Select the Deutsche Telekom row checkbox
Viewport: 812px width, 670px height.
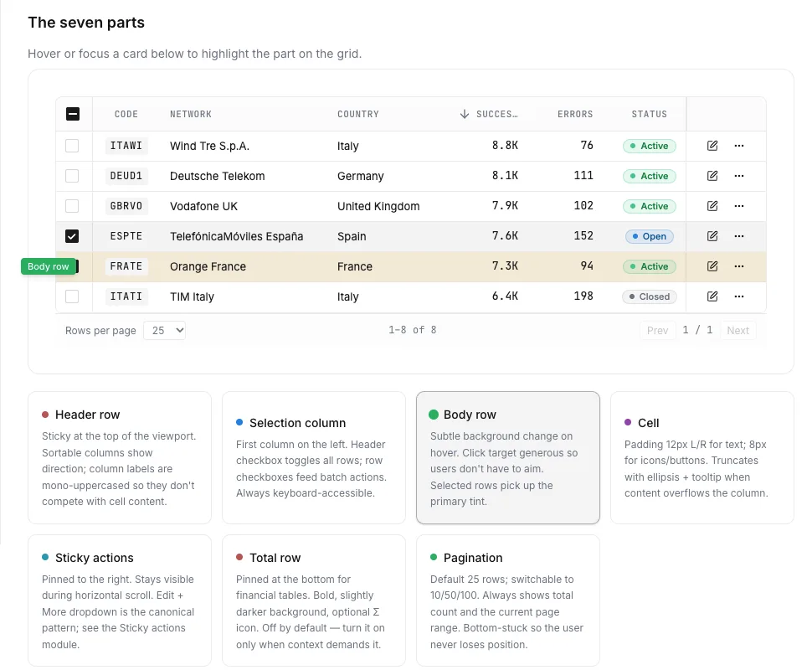(x=72, y=176)
